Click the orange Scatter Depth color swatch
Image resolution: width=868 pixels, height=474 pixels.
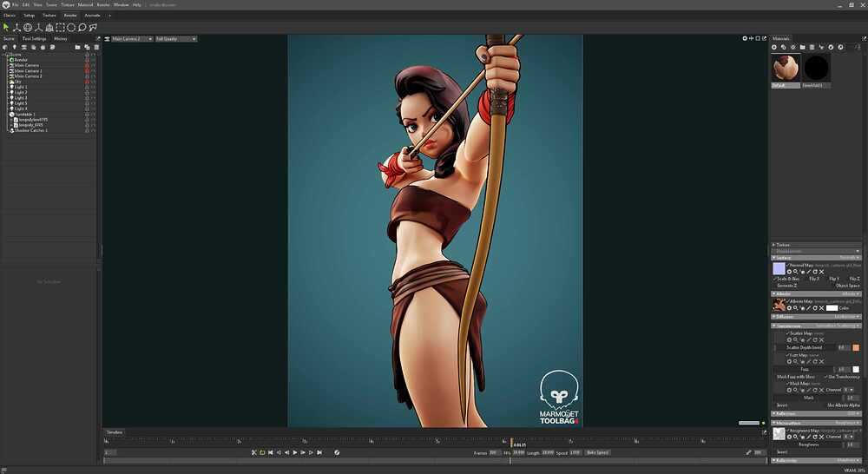point(856,347)
